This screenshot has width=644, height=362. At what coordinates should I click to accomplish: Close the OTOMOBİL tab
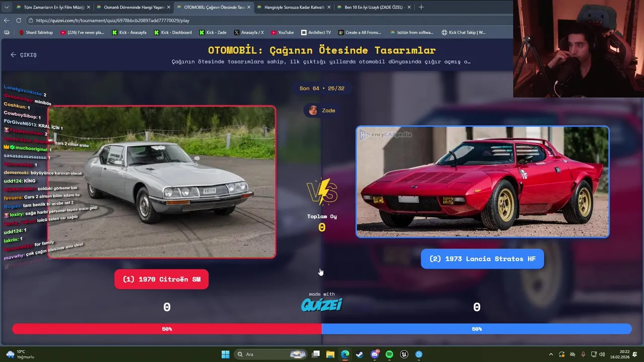point(249,7)
